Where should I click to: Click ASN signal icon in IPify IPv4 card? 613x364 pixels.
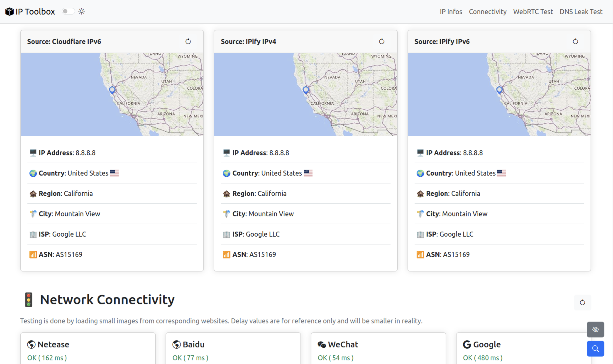point(227,255)
